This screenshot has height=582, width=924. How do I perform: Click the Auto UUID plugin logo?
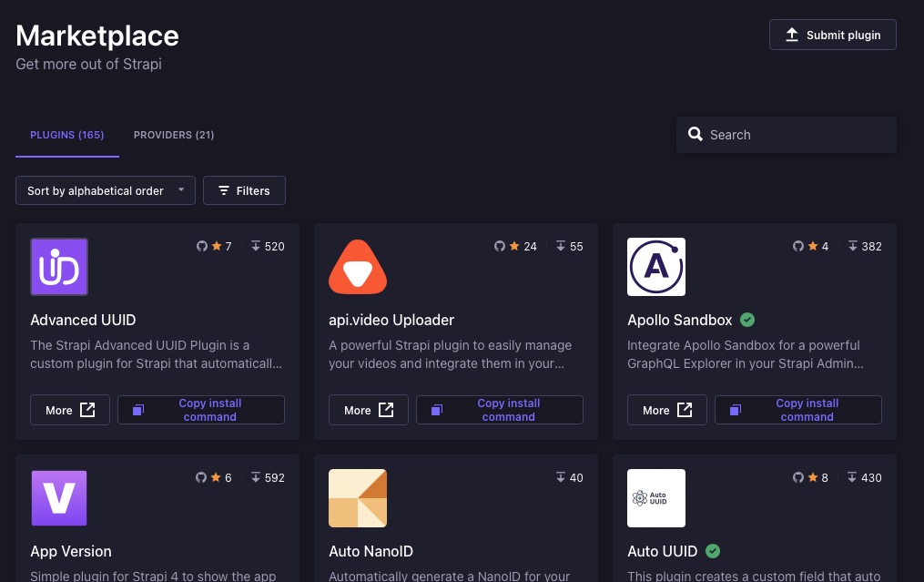(656, 498)
